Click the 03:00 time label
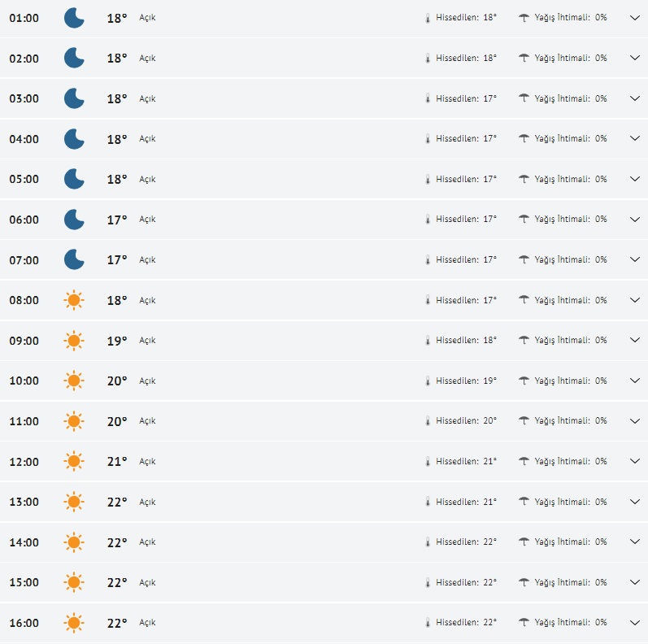Image resolution: width=648 pixels, height=644 pixels. click(24, 99)
